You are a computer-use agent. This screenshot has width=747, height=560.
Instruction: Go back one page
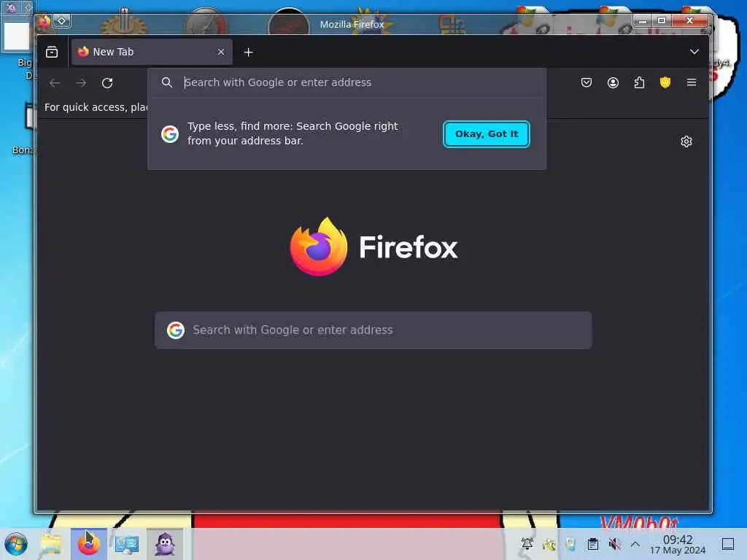[55, 83]
